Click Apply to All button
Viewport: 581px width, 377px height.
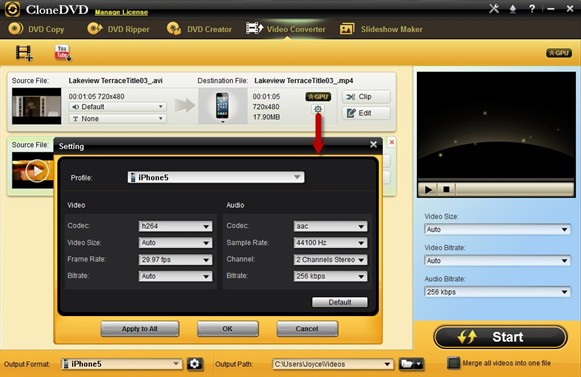coord(140,329)
